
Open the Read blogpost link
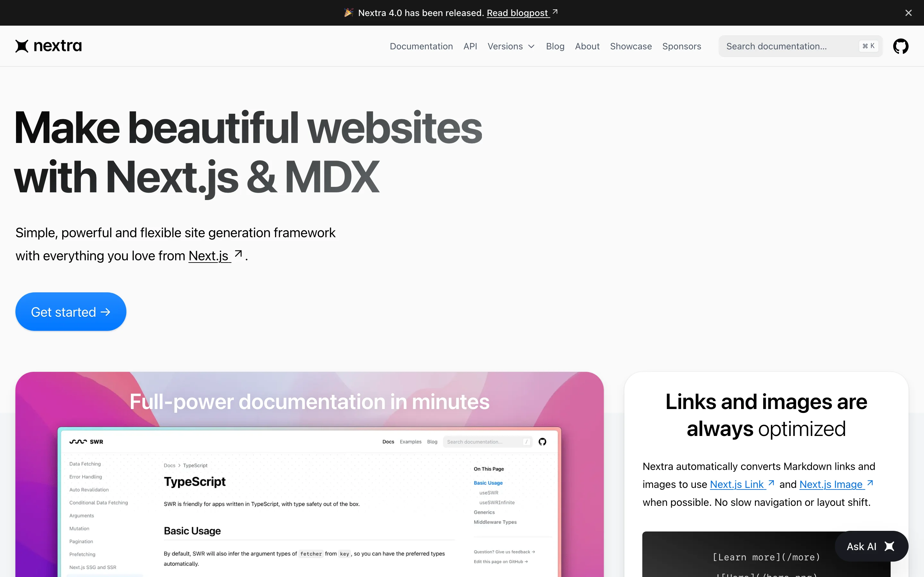tap(518, 13)
